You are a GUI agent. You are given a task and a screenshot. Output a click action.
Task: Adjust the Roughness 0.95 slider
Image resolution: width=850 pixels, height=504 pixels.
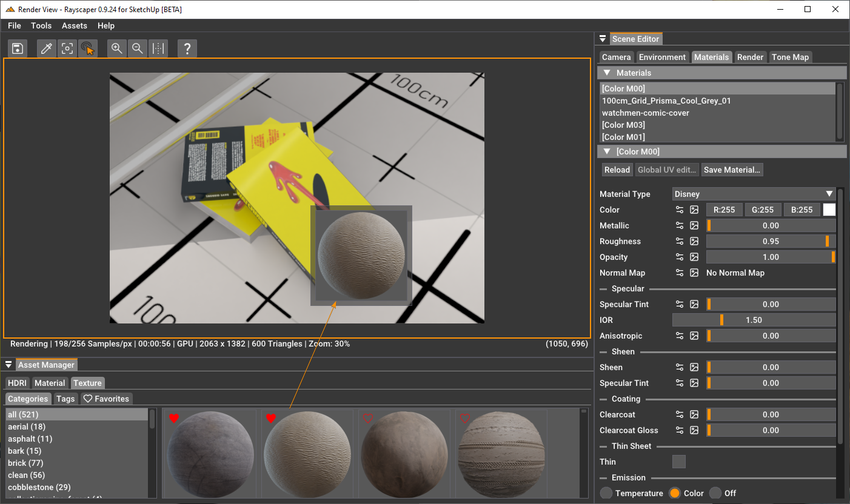771,241
